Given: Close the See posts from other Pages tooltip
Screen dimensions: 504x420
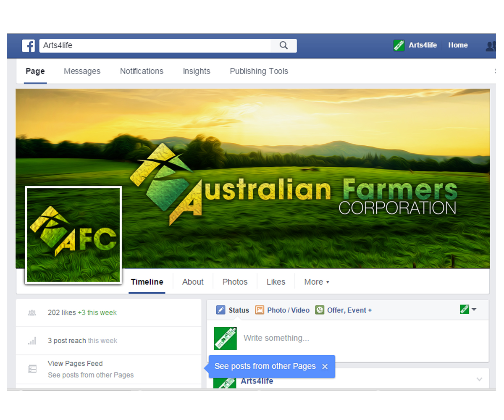Looking at the screenshot, I should click(x=325, y=367).
